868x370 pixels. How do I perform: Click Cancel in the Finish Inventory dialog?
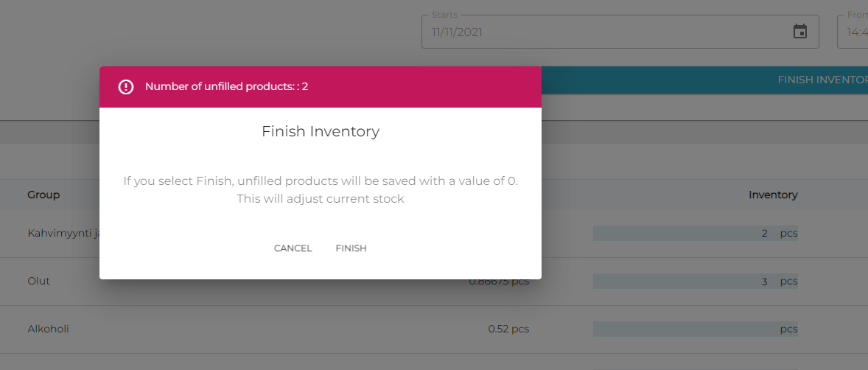tap(293, 248)
